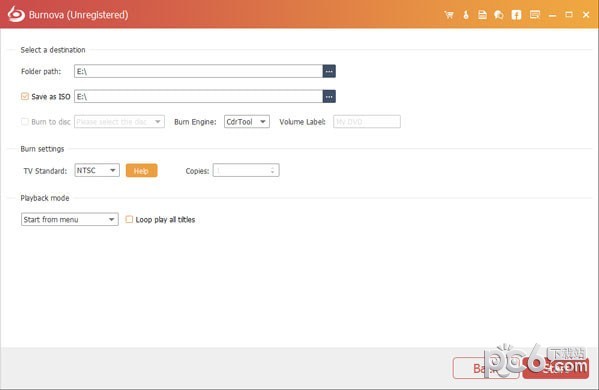Click the support chat bubbles icon
This screenshot has height=390, width=599.
click(x=499, y=15)
